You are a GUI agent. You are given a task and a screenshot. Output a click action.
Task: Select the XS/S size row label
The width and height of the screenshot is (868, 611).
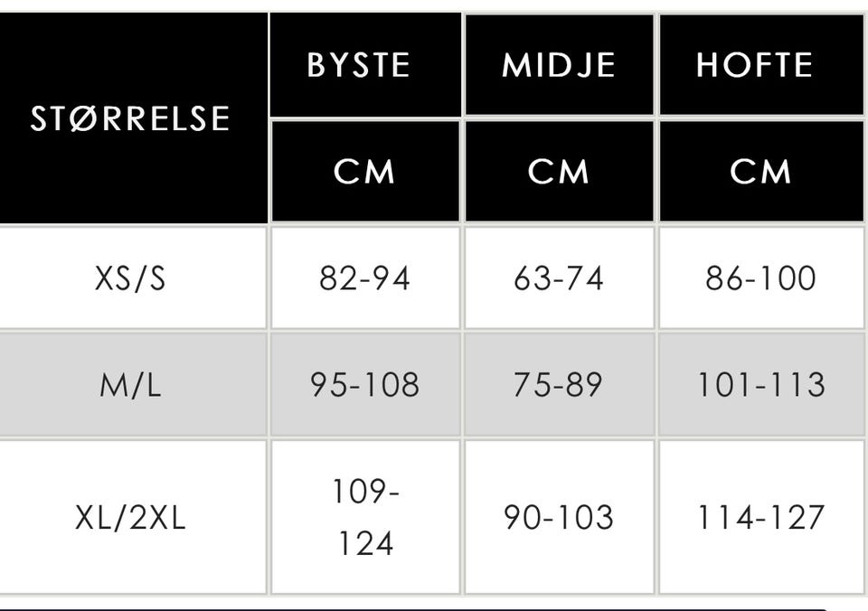click(x=132, y=277)
